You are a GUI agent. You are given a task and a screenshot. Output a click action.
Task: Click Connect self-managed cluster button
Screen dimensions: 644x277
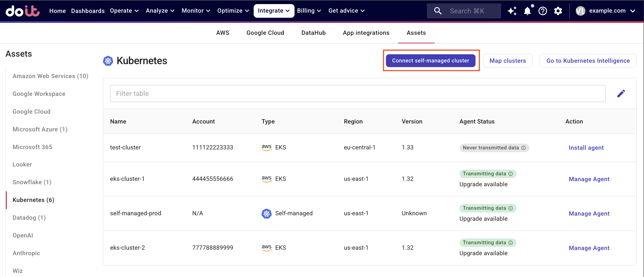430,61
